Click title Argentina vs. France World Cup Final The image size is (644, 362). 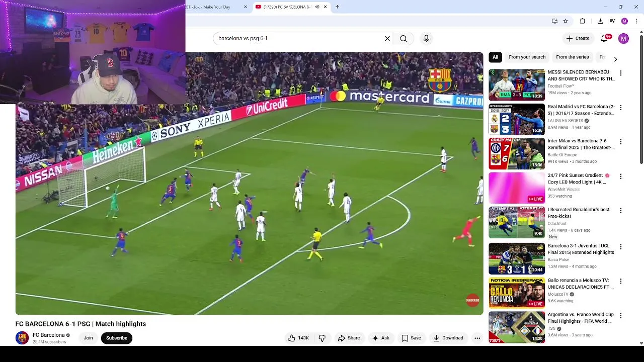(581, 318)
